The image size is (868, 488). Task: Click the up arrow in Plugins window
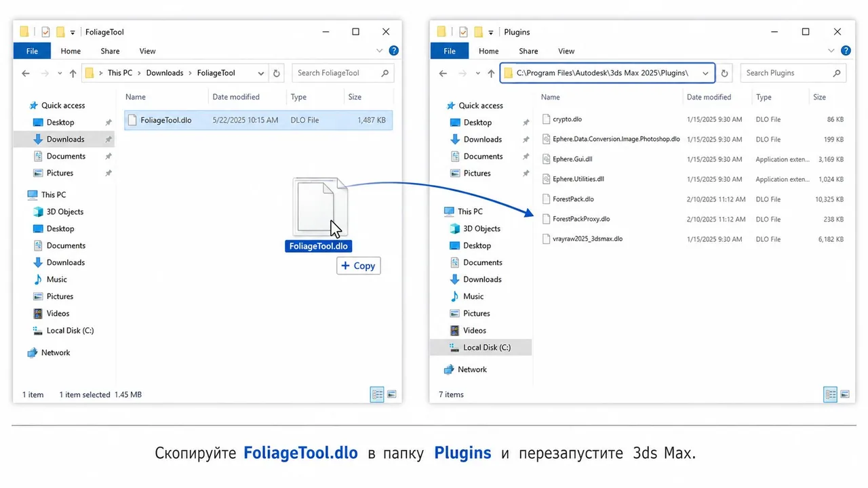pos(490,73)
